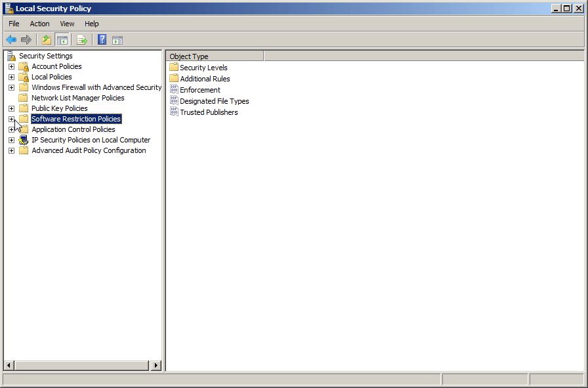Viewport: 588px width, 388px height.
Task: Click the Up one level toolbar icon
Action: pyautogui.click(x=47, y=39)
